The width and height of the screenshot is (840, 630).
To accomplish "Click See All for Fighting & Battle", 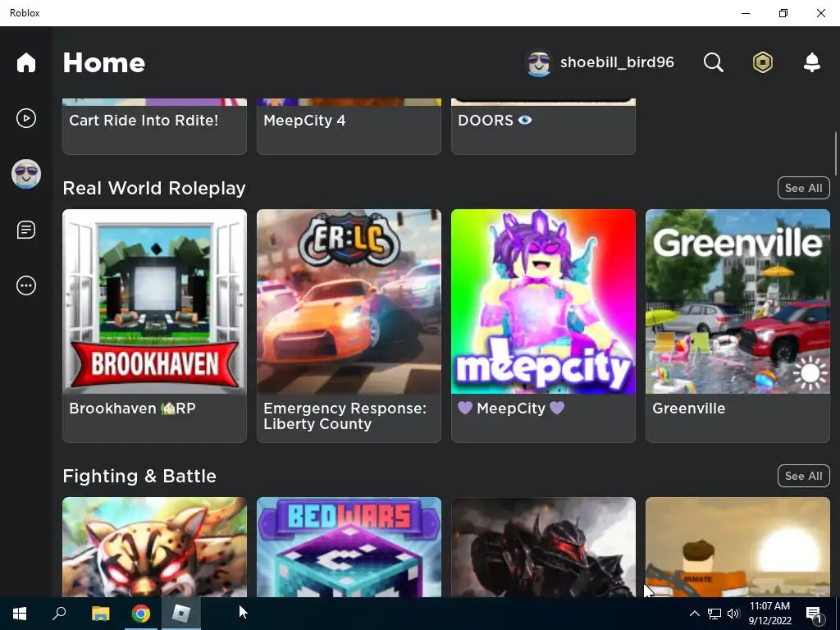I will pos(803,476).
